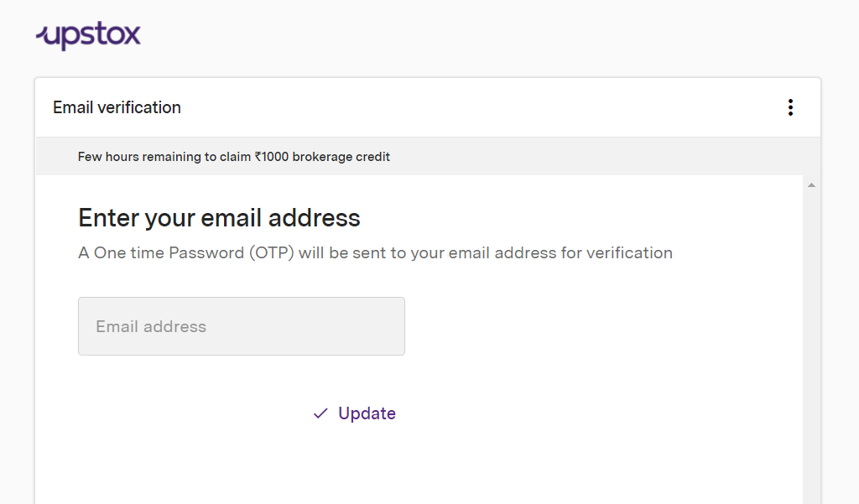Click the Update button
Image resolution: width=859 pixels, height=504 pixels.
[x=355, y=413]
